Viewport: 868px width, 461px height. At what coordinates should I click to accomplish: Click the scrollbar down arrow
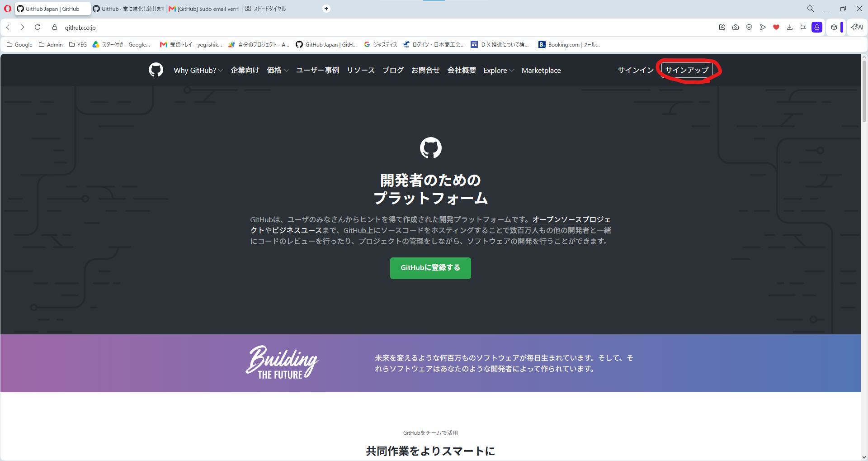[x=864, y=457]
